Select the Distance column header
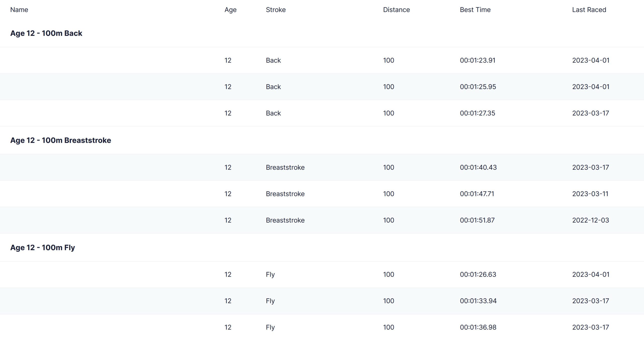The image size is (644, 338). pyautogui.click(x=396, y=10)
